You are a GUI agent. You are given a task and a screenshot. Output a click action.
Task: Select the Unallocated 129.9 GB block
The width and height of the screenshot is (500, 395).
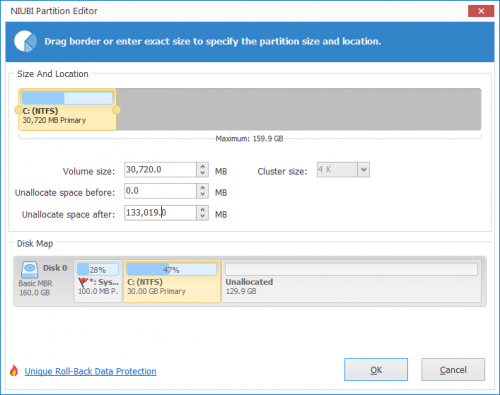click(351, 281)
